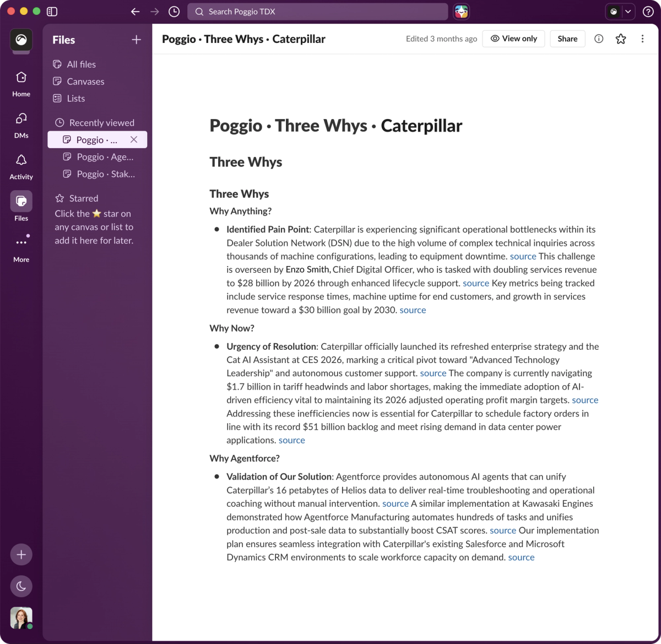This screenshot has height=644, width=661.
Task: Click the canvas title in header bar
Action: coord(243,39)
